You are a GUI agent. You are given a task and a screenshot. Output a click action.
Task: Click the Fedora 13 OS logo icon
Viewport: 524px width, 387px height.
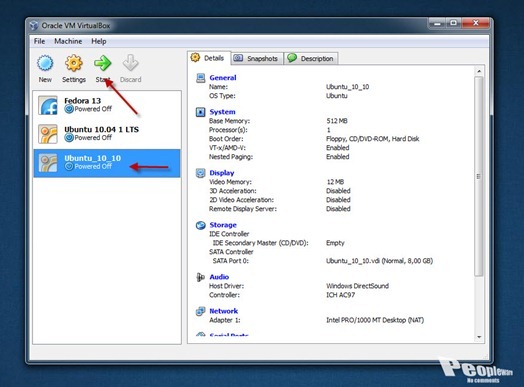point(47,105)
